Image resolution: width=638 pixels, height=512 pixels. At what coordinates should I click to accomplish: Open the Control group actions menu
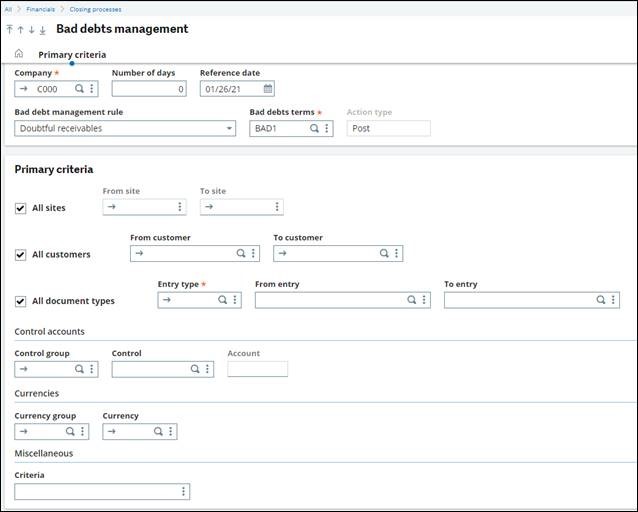tap(92, 369)
